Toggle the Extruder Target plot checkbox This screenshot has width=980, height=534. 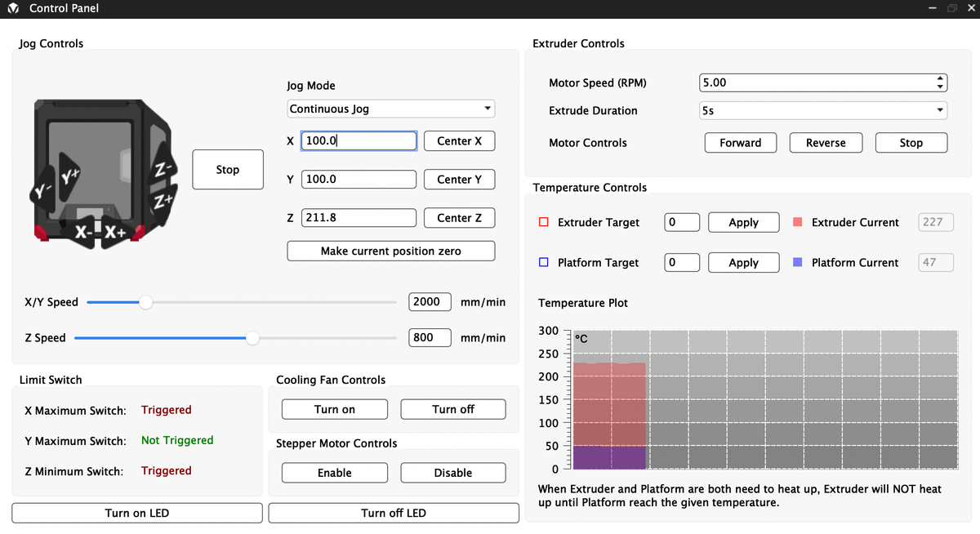(544, 222)
